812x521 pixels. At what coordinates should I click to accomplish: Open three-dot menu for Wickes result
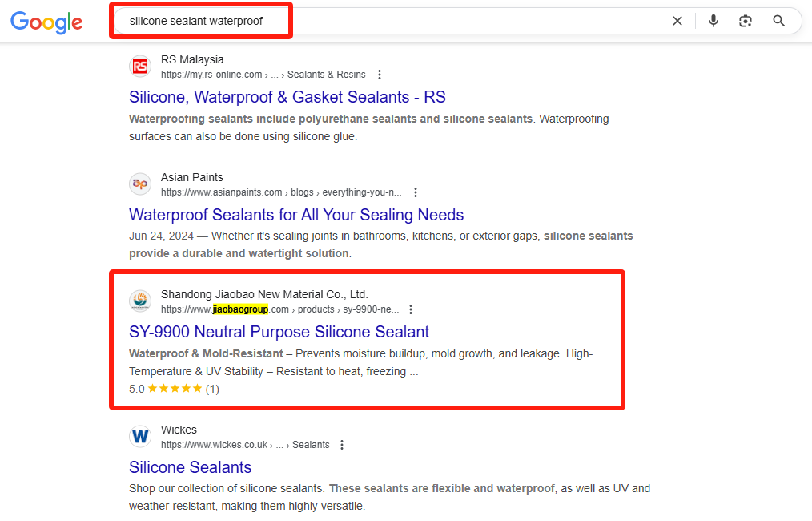[x=342, y=445]
